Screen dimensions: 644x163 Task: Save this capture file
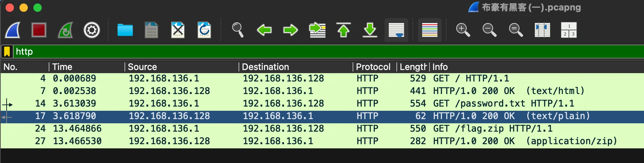pos(152,30)
